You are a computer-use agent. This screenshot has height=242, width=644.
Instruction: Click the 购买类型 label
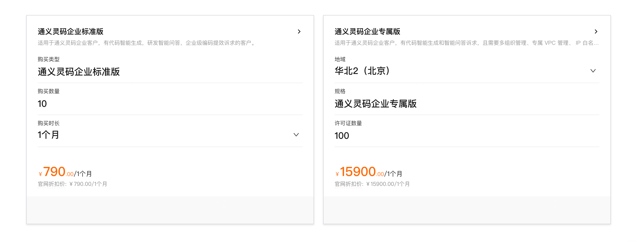(48, 59)
